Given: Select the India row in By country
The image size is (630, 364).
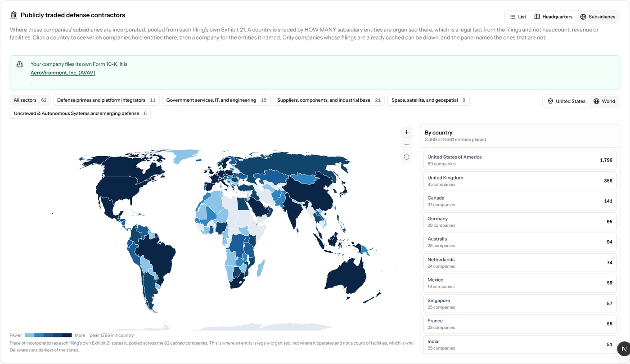Looking at the screenshot, I should pyautogui.click(x=520, y=344).
